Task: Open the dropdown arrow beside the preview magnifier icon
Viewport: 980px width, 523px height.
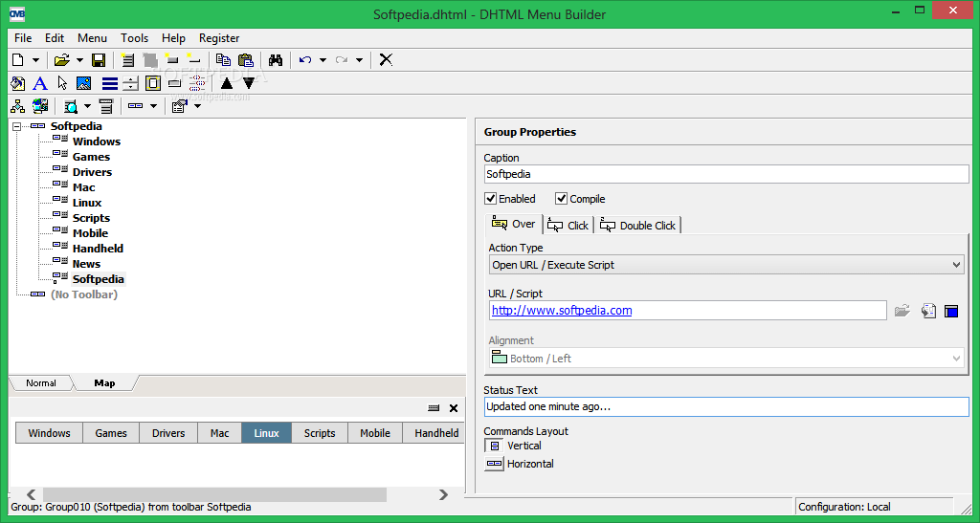Action: point(87,106)
